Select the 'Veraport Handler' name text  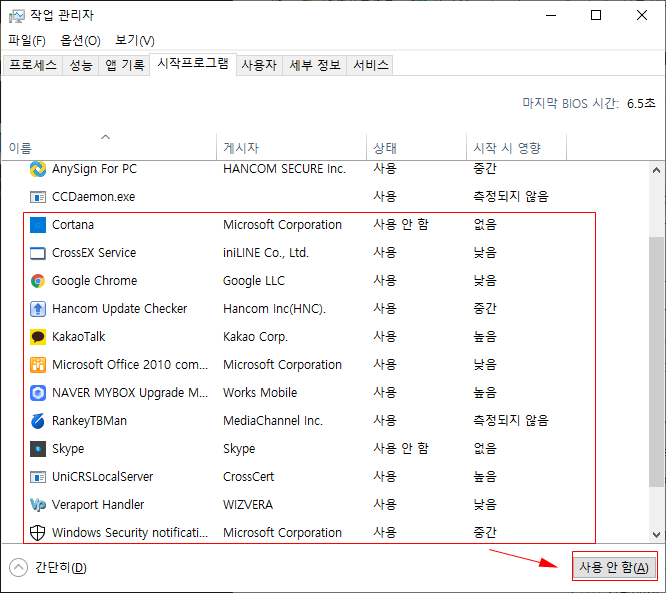pyautogui.click(x=98, y=505)
